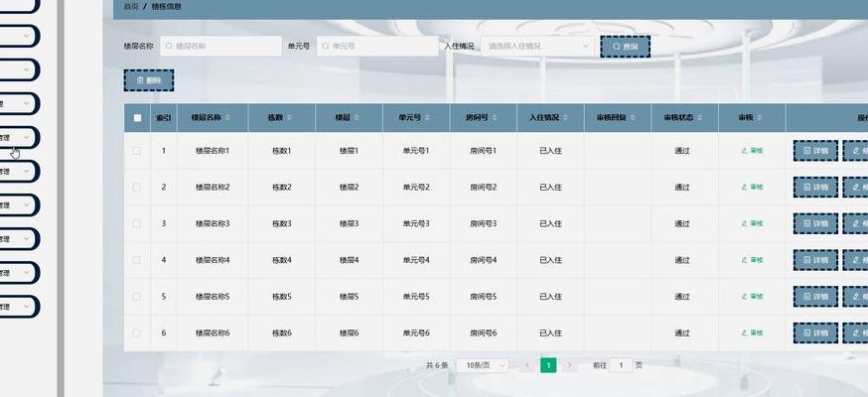Sort by 单元号 using header sort arrows
The image size is (868, 397).
click(427, 118)
